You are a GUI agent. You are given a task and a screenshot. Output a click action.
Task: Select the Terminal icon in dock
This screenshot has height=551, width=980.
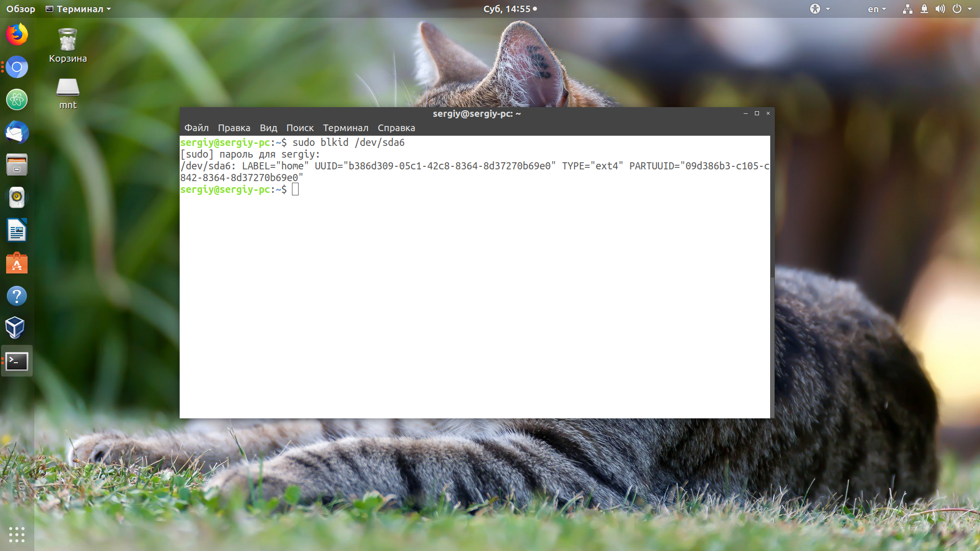pos(17,361)
